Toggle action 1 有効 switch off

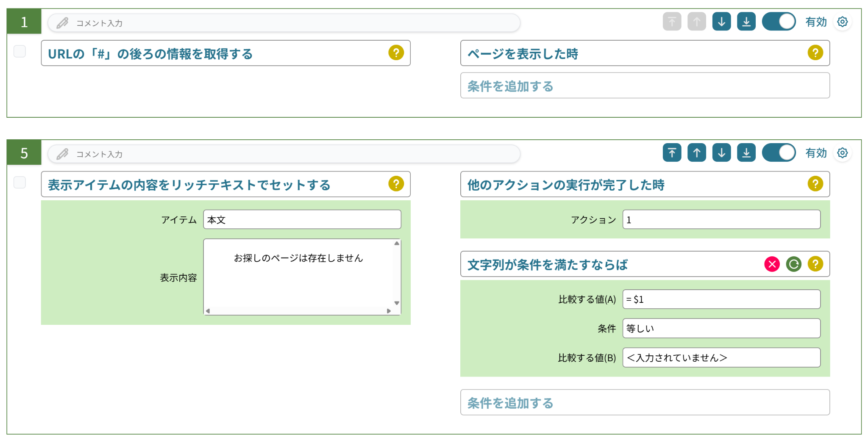coord(779,22)
